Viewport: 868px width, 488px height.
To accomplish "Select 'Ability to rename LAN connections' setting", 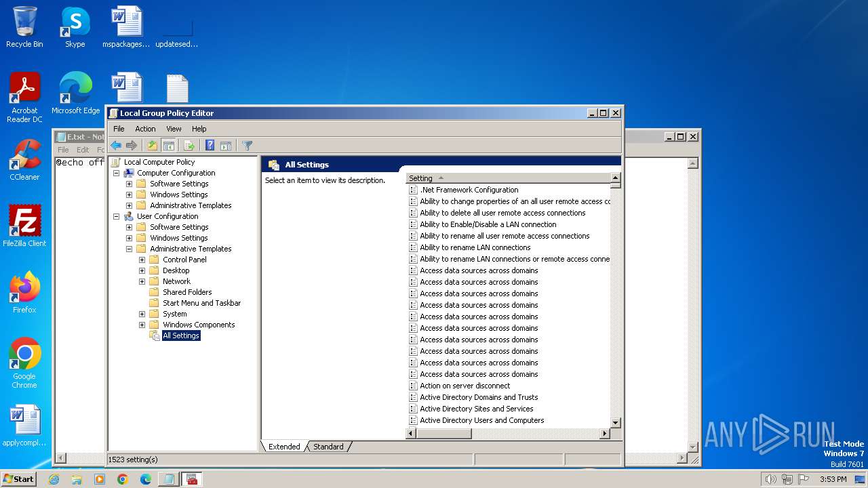I will (x=475, y=247).
